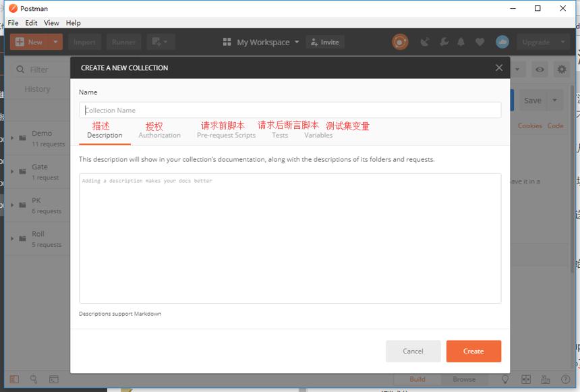Toggle the environment quick look eye icon

(540, 69)
